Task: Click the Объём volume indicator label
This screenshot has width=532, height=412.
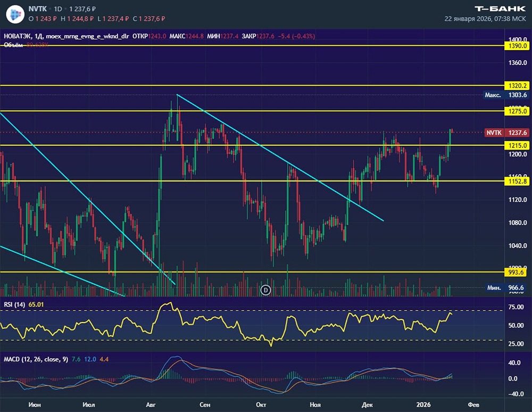Action: [13, 45]
